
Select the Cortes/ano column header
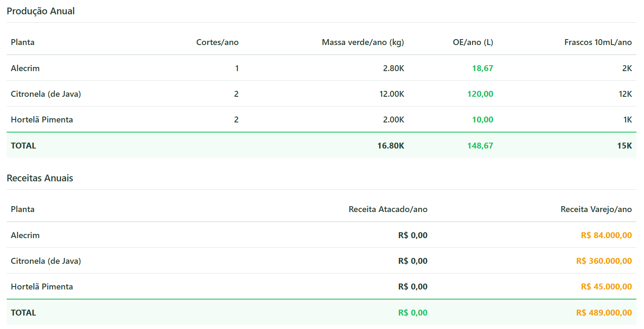point(217,42)
